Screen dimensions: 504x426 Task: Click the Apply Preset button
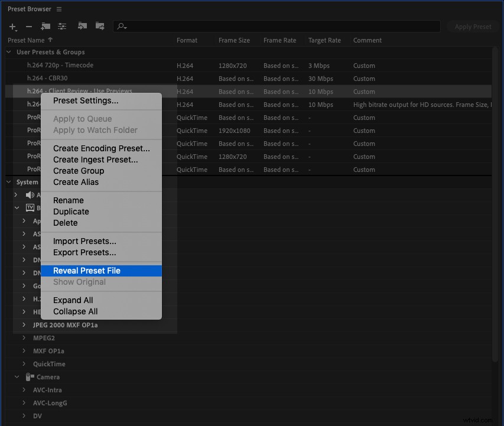[472, 26]
